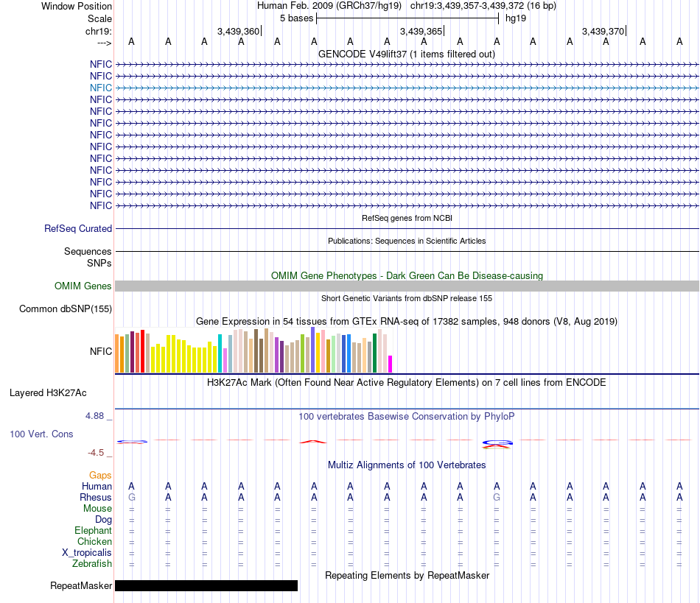Click the RepeatMasker track label
Screen dimensions: 700x603
[x=81, y=585]
